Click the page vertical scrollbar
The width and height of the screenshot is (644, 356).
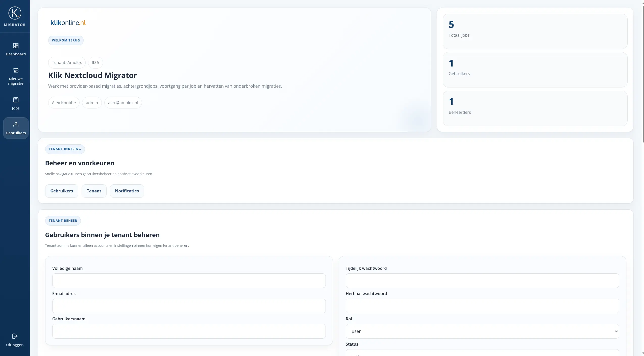click(x=643, y=73)
